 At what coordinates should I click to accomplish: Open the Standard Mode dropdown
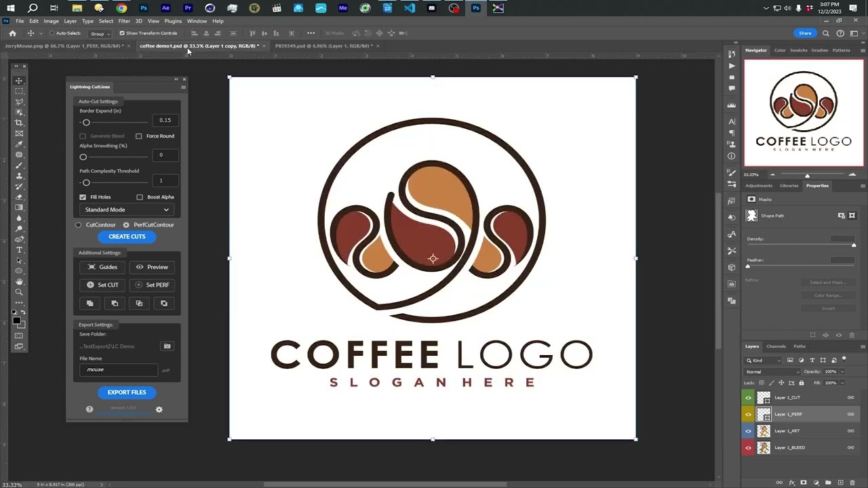(127, 210)
